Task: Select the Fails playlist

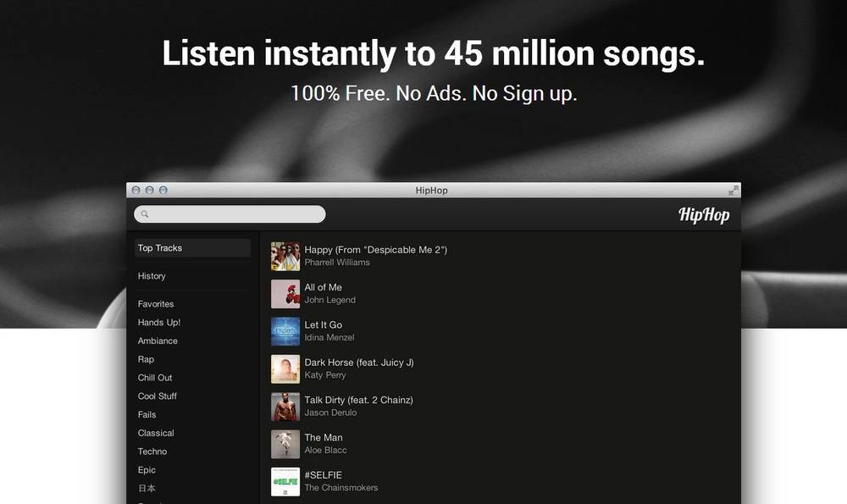Action: [x=147, y=414]
